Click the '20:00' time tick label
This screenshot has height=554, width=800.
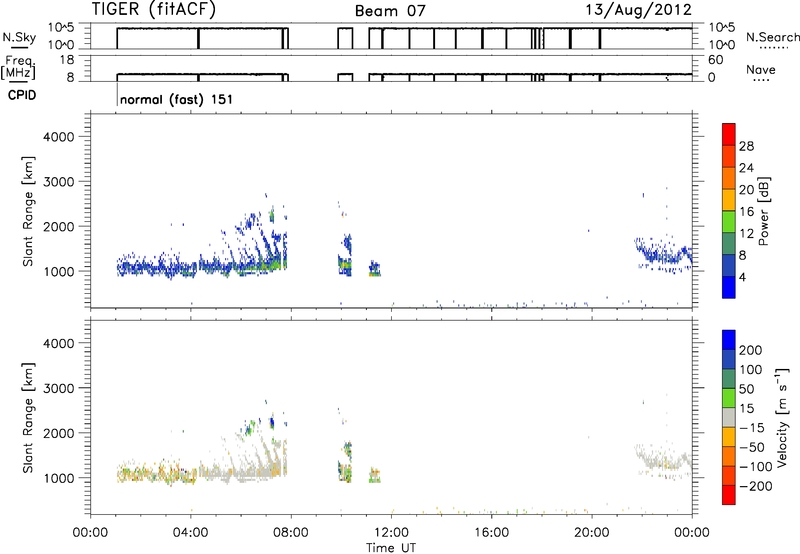tap(592, 533)
